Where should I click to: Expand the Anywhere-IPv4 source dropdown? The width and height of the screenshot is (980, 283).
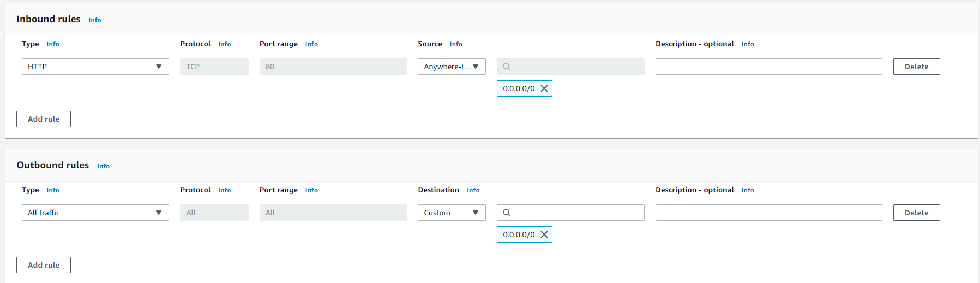452,67
